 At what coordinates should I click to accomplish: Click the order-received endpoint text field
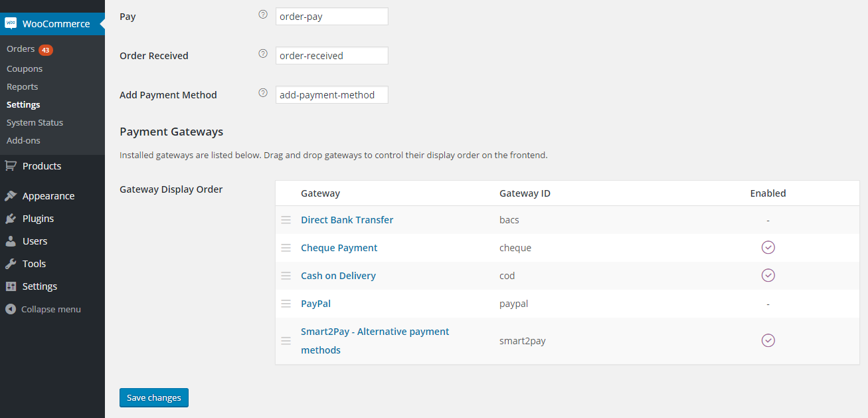point(331,56)
